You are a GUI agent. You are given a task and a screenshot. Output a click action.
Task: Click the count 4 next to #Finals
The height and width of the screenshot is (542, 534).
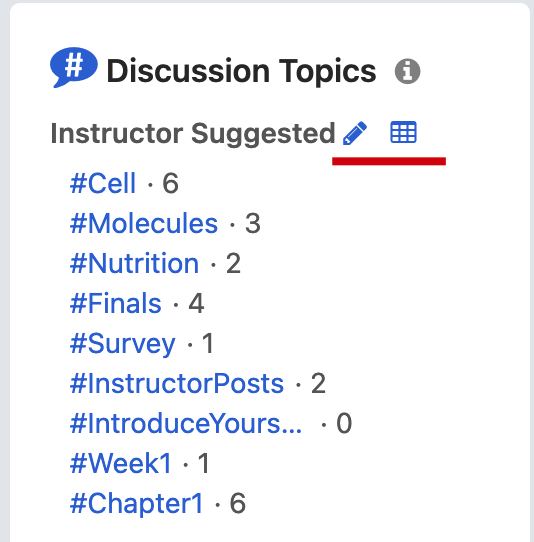click(196, 303)
